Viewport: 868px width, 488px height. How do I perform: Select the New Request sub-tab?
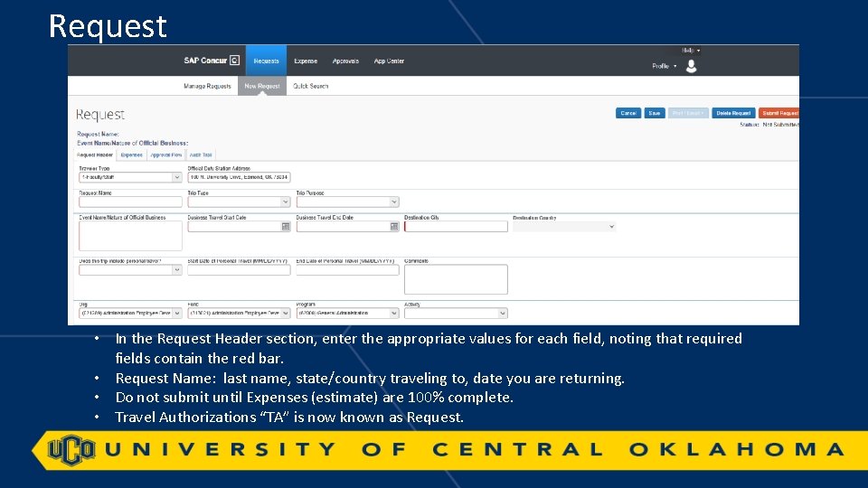(x=262, y=86)
